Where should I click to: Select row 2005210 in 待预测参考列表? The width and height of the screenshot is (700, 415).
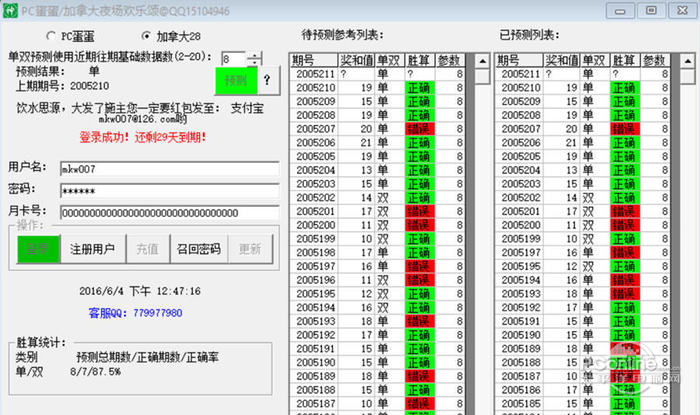tap(377, 88)
